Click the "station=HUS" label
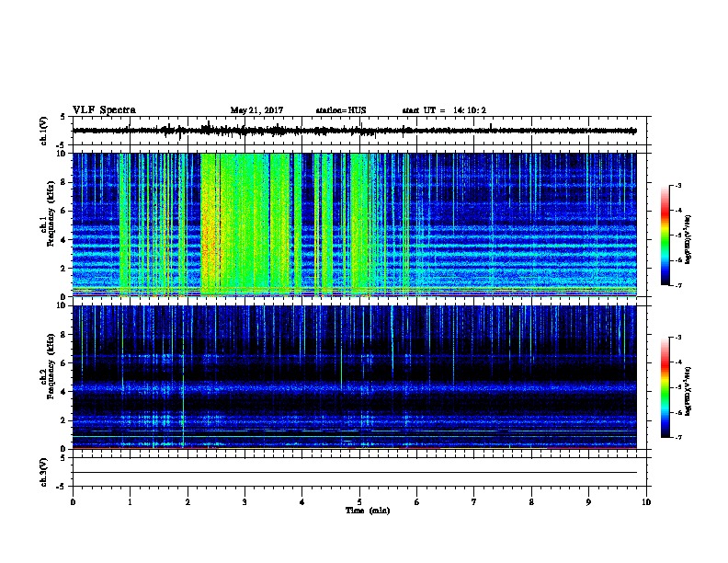This screenshot has height=563, width=728. (x=341, y=110)
